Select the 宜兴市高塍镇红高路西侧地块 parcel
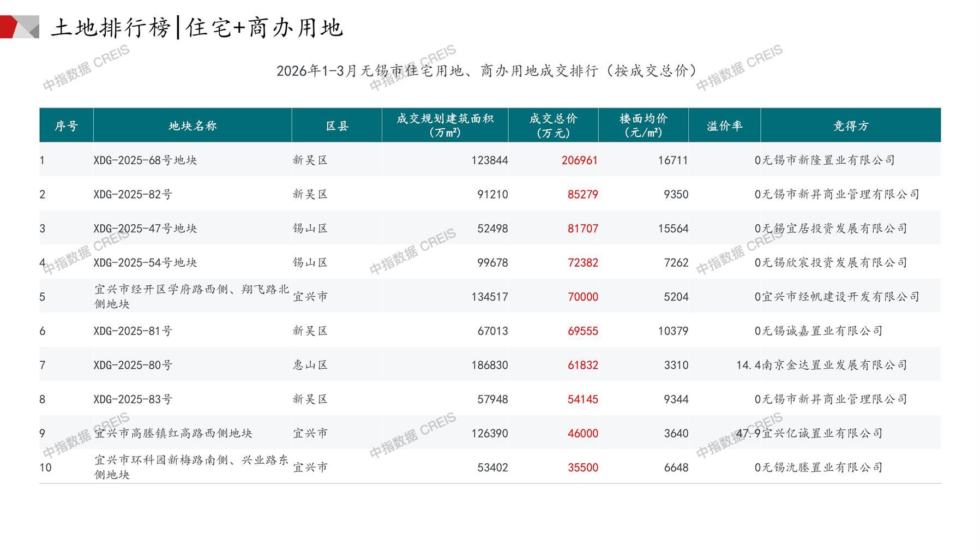 pos(173,433)
